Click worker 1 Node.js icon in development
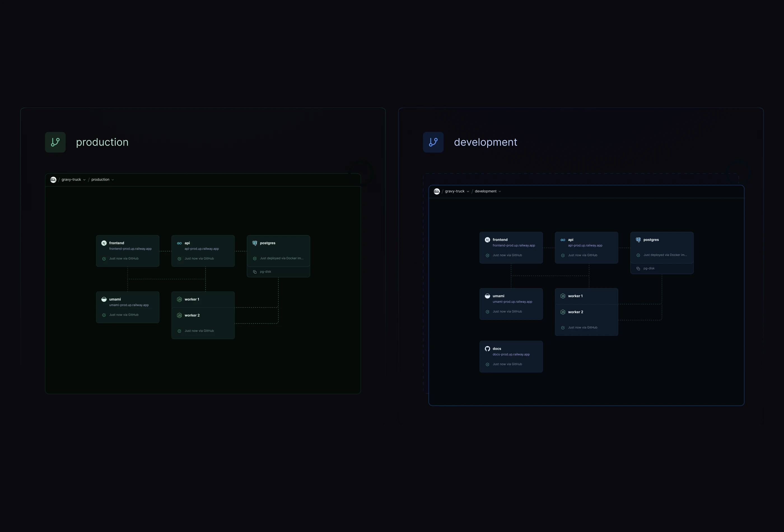This screenshot has height=532, width=784. [563, 296]
